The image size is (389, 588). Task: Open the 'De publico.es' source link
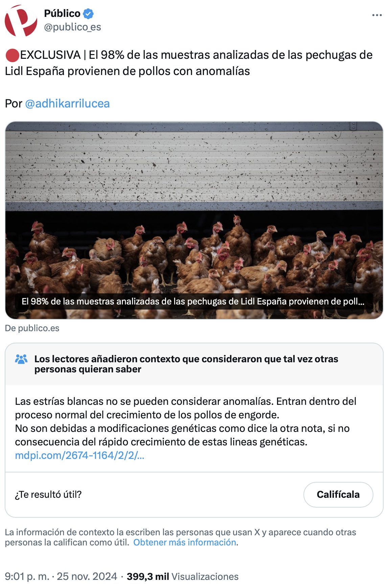(32, 328)
